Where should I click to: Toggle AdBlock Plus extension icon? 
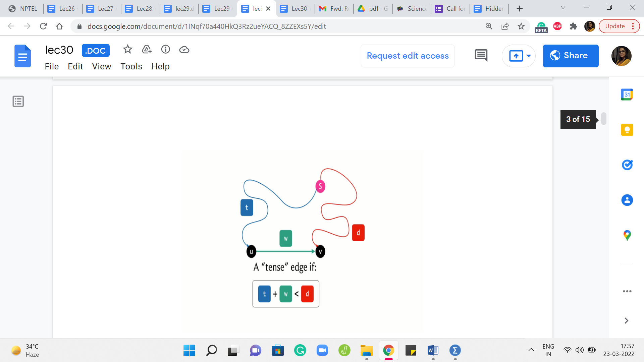tap(557, 26)
